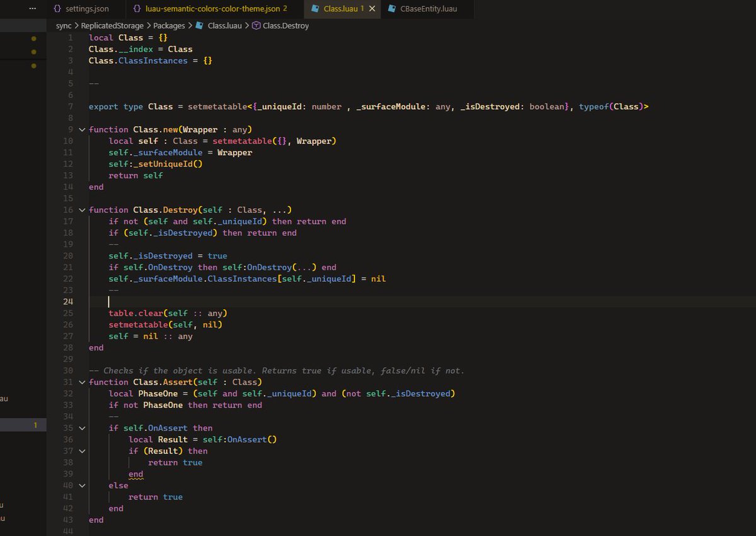Click 'self:_setUniqueId()' on line 12
The width and height of the screenshot is (756, 536).
click(x=155, y=164)
